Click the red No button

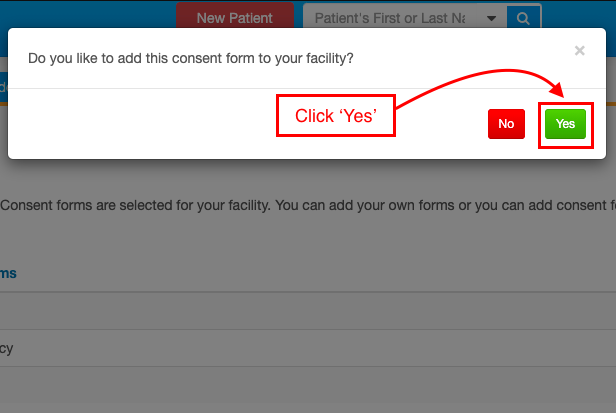506,124
